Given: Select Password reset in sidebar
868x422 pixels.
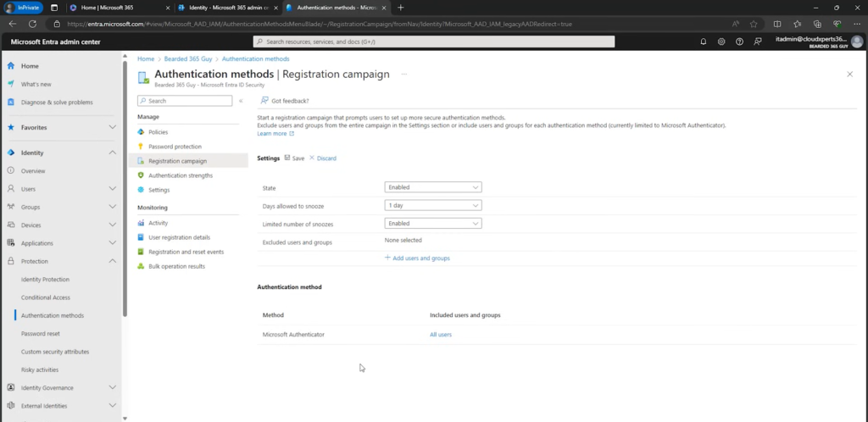Looking at the screenshot, I should coord(41,334).
